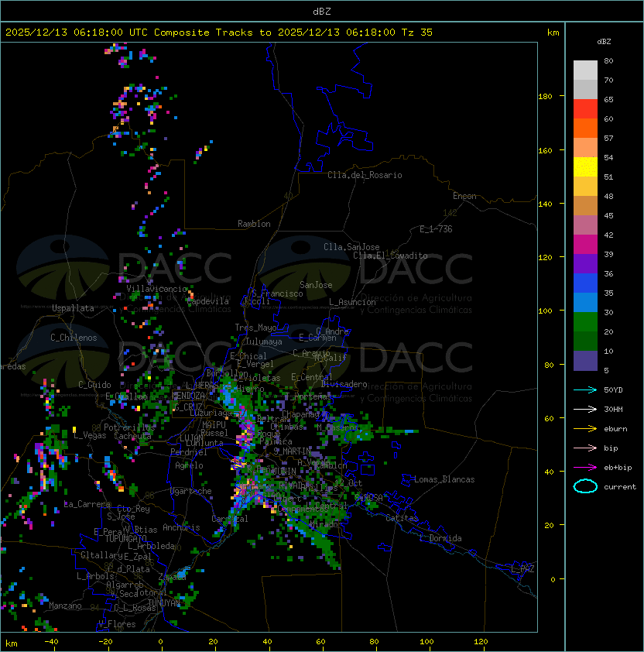
Task: Click the 'Ramblon' map label
Action: coord(254,224)
